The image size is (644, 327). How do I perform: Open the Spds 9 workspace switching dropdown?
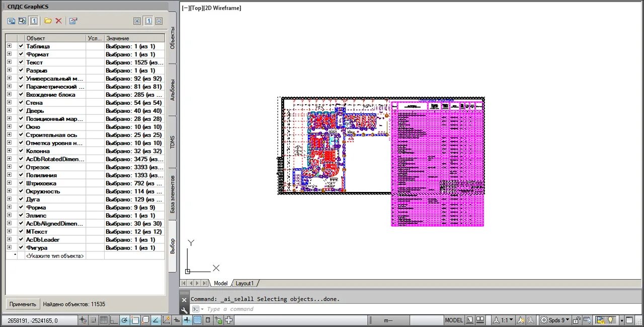555,320
